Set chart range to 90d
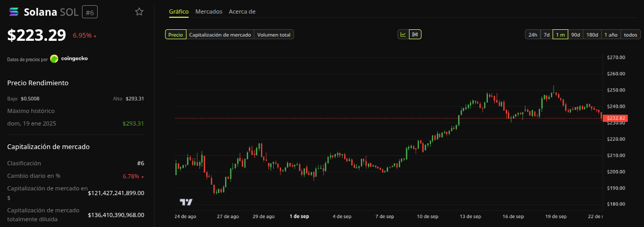The height and width of the screenshot is (227, 644). point(576,35)
